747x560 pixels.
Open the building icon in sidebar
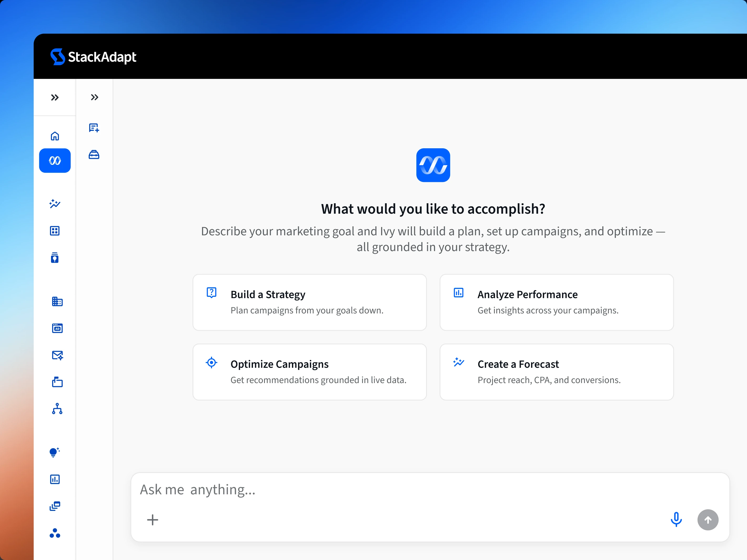[x=57, y=302]
